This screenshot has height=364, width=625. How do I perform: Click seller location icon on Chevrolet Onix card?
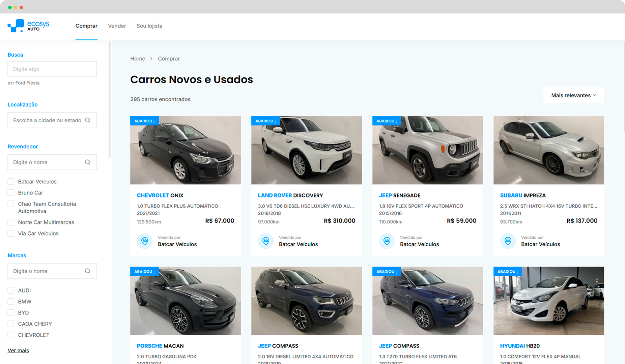tap(145, 241)
